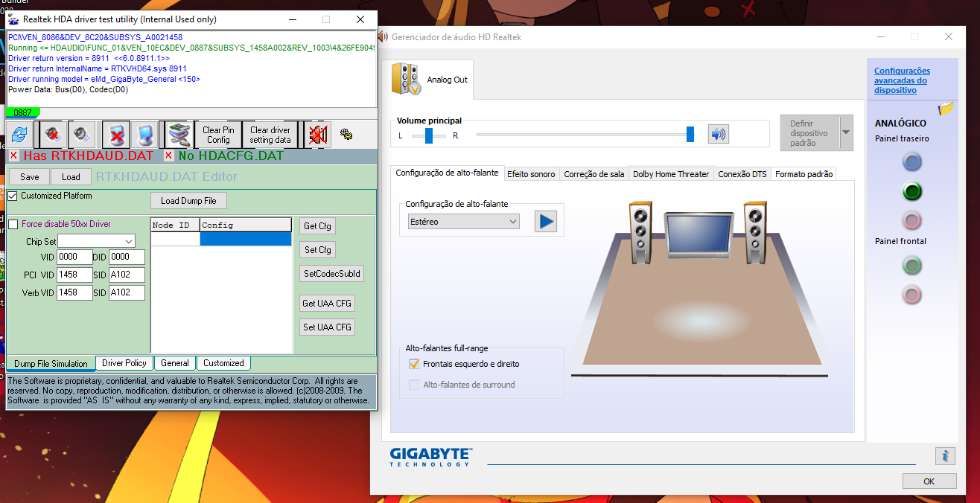Select the Dump File Simulation tab
Viewport: 980px width, 503px height.
pos(51,363)
